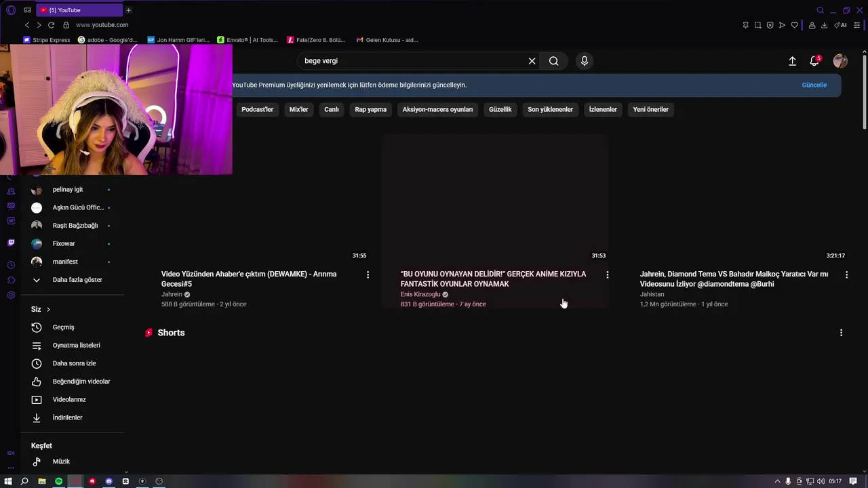Expand Daha fazla göster subscriptions
This screenshot has width=868, height=488.
point(73,280)
